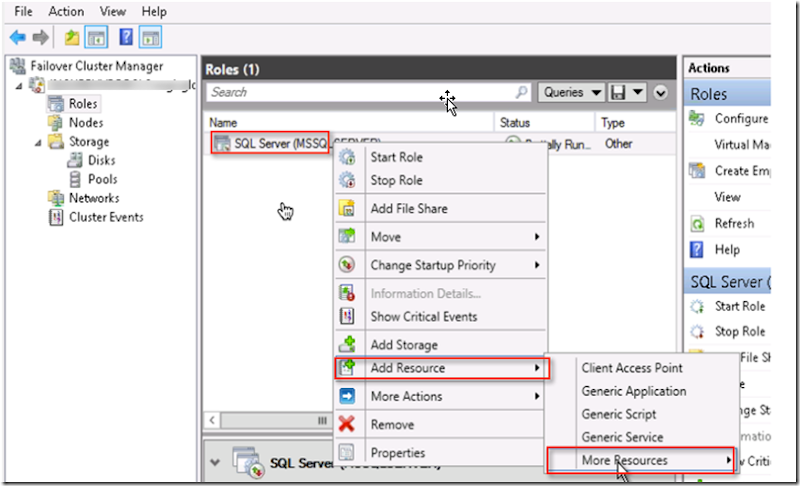Open the Action menu
Image resolution: width=800 pixels, height=486 pixels.
pos(66,11)
